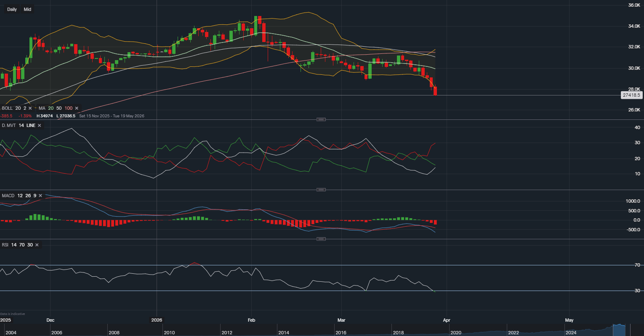Switch to the Mid tab
This screenshot has width=644, height=336.
27,9
